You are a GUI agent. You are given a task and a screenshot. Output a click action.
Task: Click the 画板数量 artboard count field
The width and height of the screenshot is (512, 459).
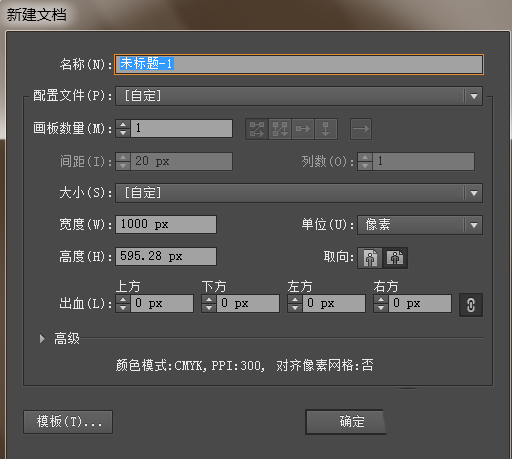[182, 128]
